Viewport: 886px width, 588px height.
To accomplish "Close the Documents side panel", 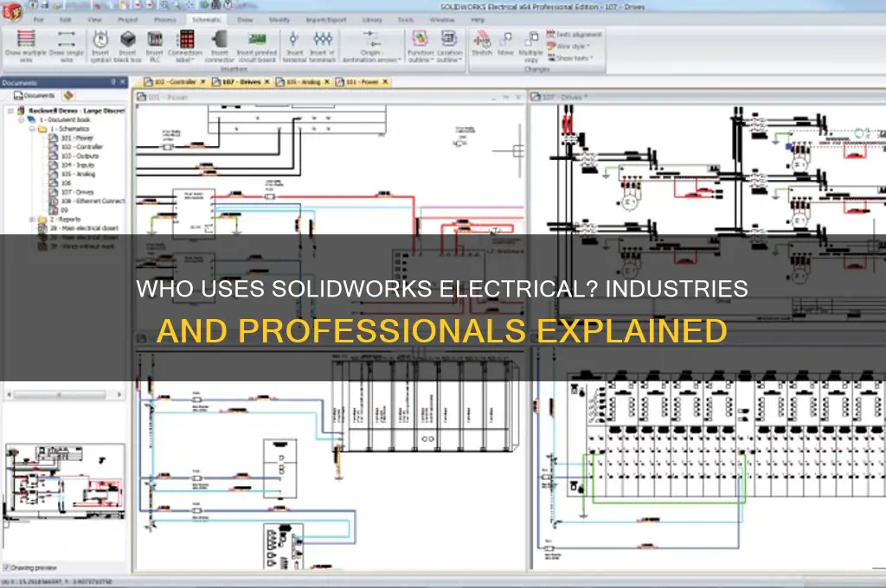I will click(123, 82).
